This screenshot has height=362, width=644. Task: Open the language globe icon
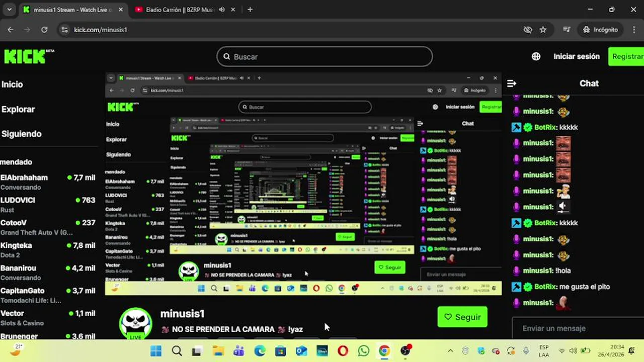pos(536,57)
